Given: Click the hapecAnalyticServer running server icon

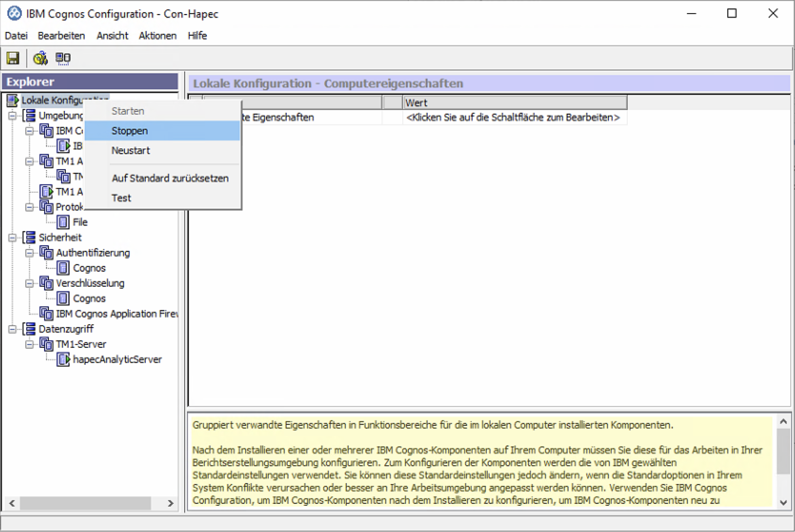Looking at the screenshot, I should coord(63,360).
